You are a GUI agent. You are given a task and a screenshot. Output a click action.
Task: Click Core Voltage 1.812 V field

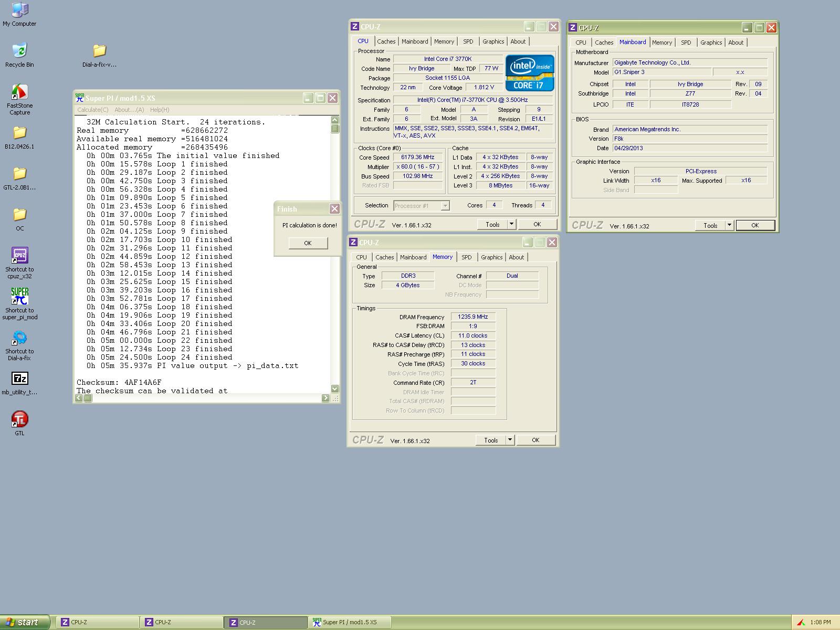pos(484,87)
